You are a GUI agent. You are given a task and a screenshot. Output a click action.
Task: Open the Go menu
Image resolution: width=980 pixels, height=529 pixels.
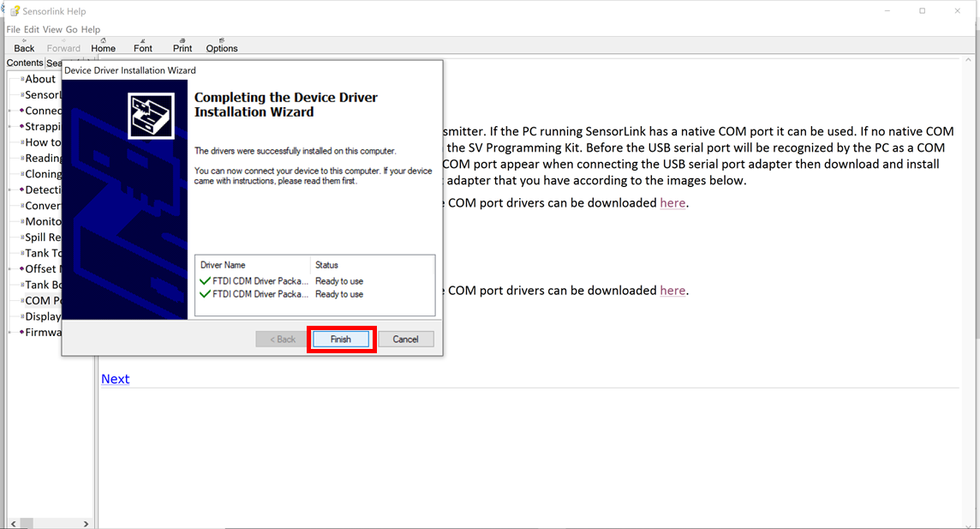tap(72, 29)
